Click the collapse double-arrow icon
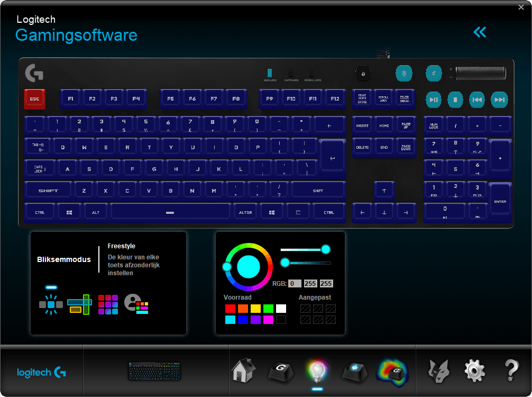 coord(480,32)
